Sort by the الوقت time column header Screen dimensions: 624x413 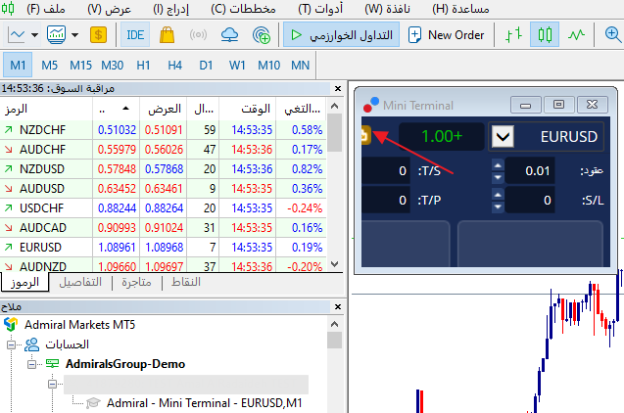click(248, 109)
